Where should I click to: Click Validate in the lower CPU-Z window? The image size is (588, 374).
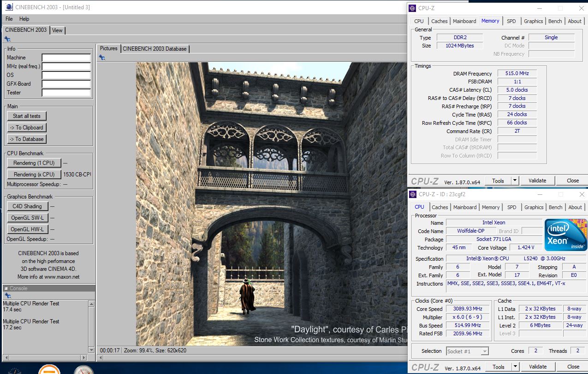(538, 367)
